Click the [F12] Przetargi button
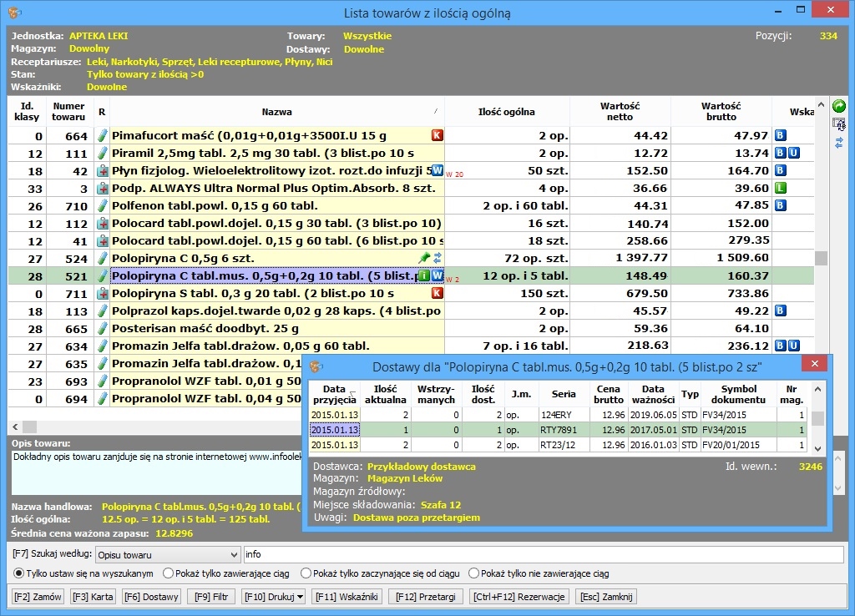 tap(426, 597)
